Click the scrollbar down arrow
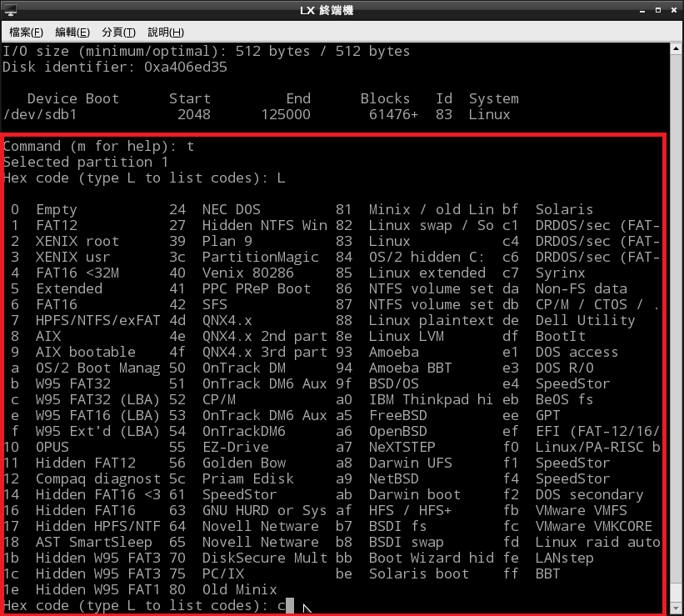Image resolution: width=684 pixels, height=616 pixels. tap(677, 609)
